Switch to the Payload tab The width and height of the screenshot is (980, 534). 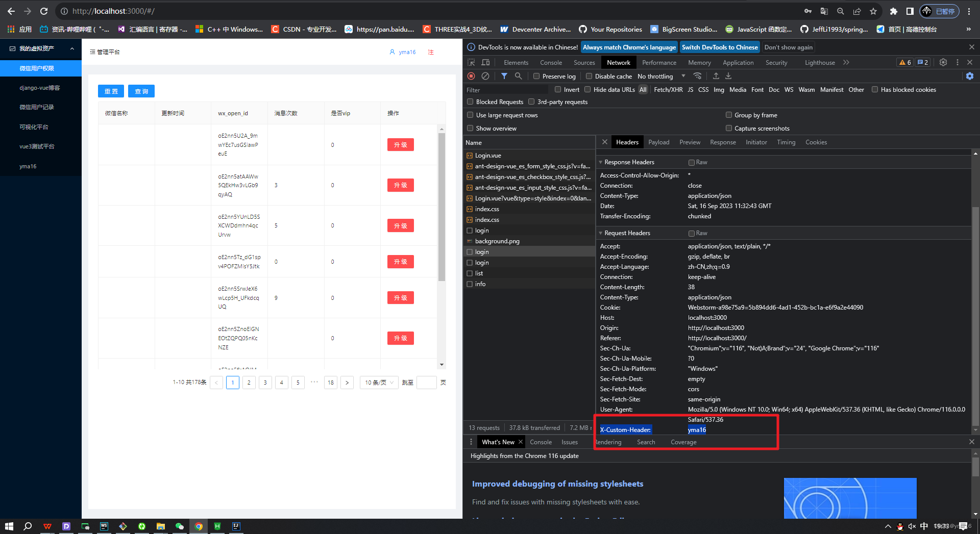(659, 142)
